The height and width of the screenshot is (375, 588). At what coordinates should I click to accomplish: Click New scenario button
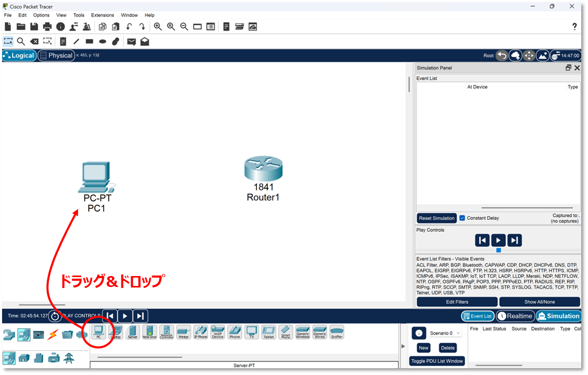[x=423, y=348]
